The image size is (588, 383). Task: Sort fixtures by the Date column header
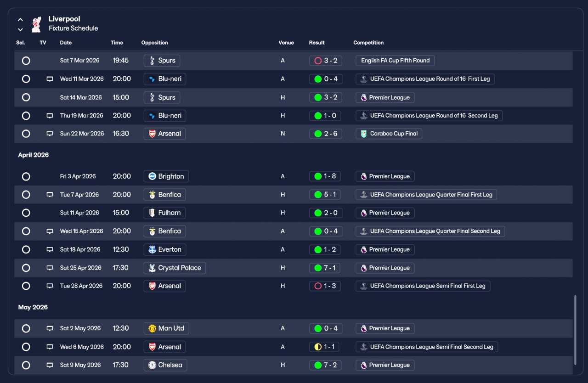[x=66, y=43]
